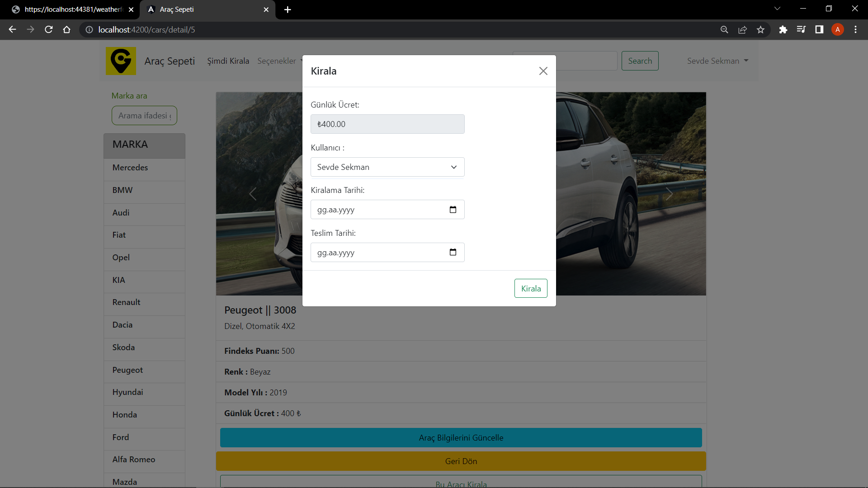Select Mercedes in the MARKA list
Viewport: 868px width, 488px height.
(130, 168)
